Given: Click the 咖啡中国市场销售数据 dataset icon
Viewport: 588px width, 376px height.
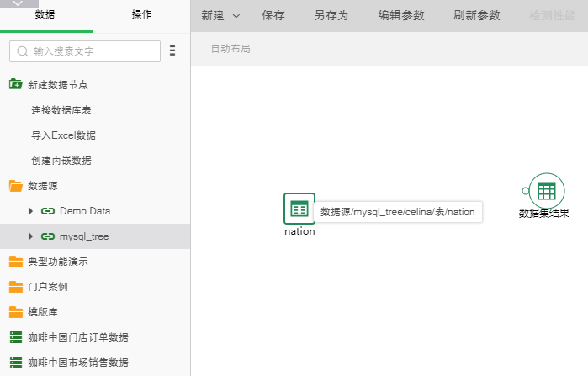Looking at the screenshot, I should click(16, 363).
